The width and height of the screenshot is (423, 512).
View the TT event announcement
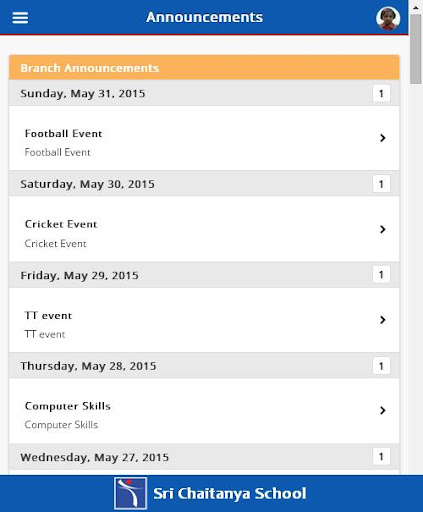pyautogui.click(x=204, y=320)
